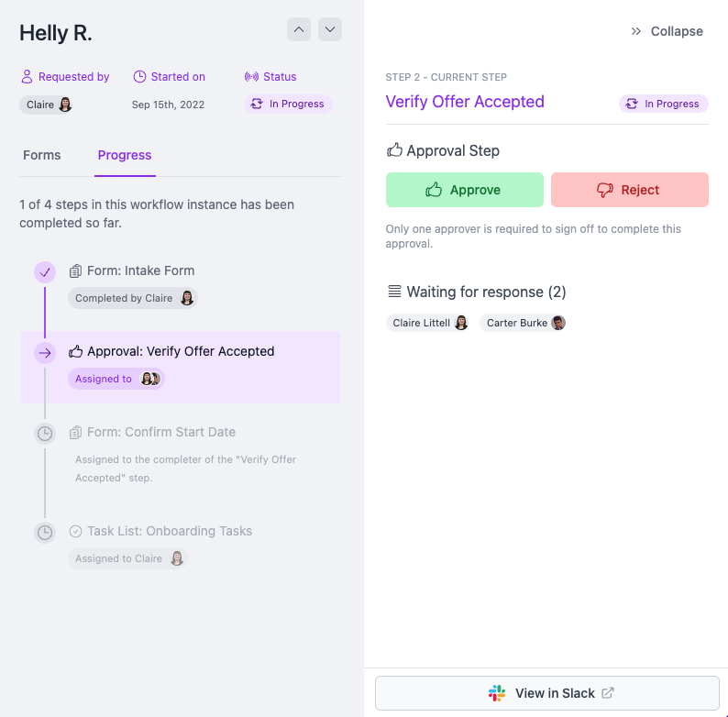Go to previous item with up chevron
Image resolution: width=728 pixels, height=717 pixels.
[x=299, y=29]
